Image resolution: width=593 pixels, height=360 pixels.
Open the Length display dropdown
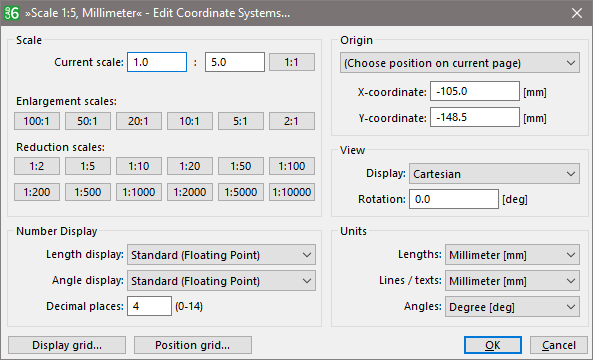click(221, 255)
